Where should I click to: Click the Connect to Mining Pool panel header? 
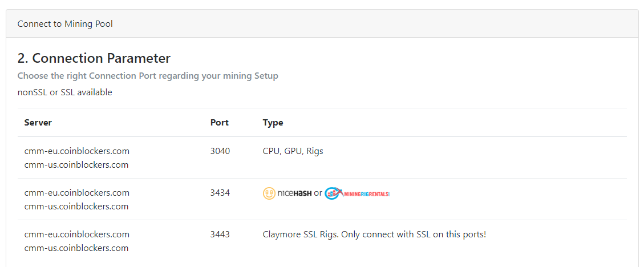click(65, 24)
